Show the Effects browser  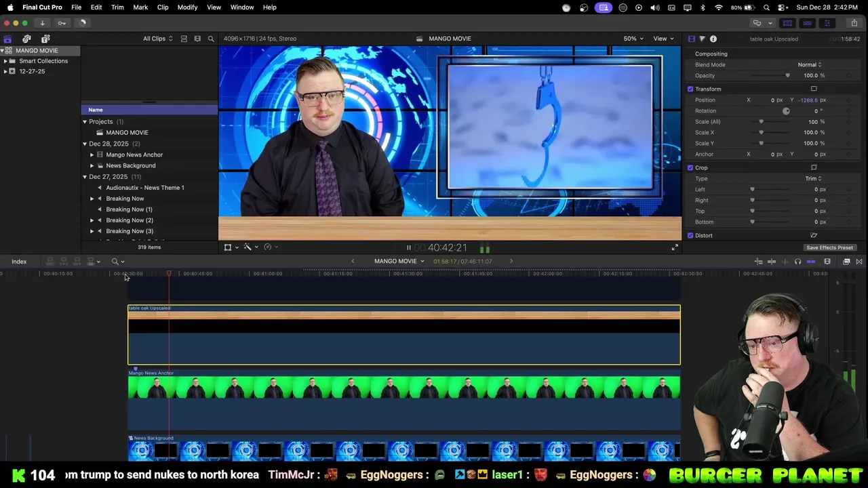[x=846, y=262]
